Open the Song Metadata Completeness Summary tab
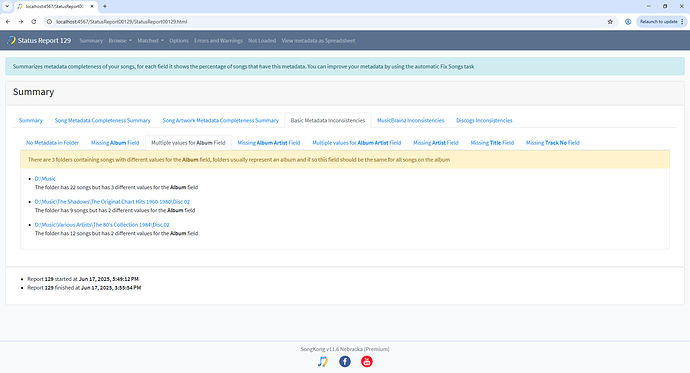Image resolution: width=690 pixels, height=373 pixels. coord(103,120)
